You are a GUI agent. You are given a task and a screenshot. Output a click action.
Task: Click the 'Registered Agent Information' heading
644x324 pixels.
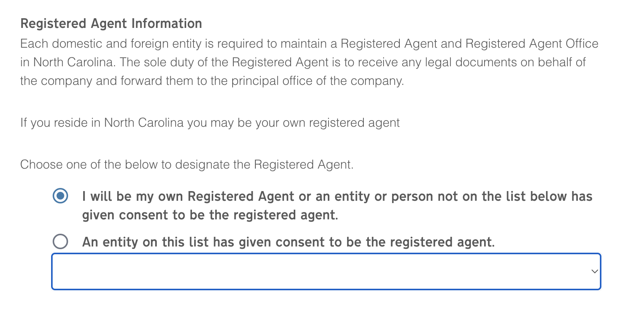[x=111, y=23]
